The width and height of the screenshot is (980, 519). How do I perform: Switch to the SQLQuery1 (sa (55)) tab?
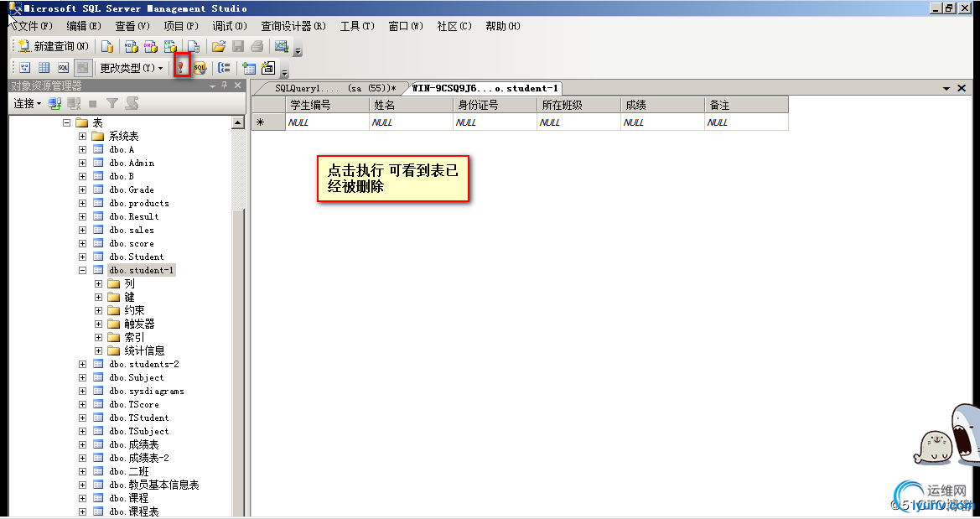(x=335, y=88)
